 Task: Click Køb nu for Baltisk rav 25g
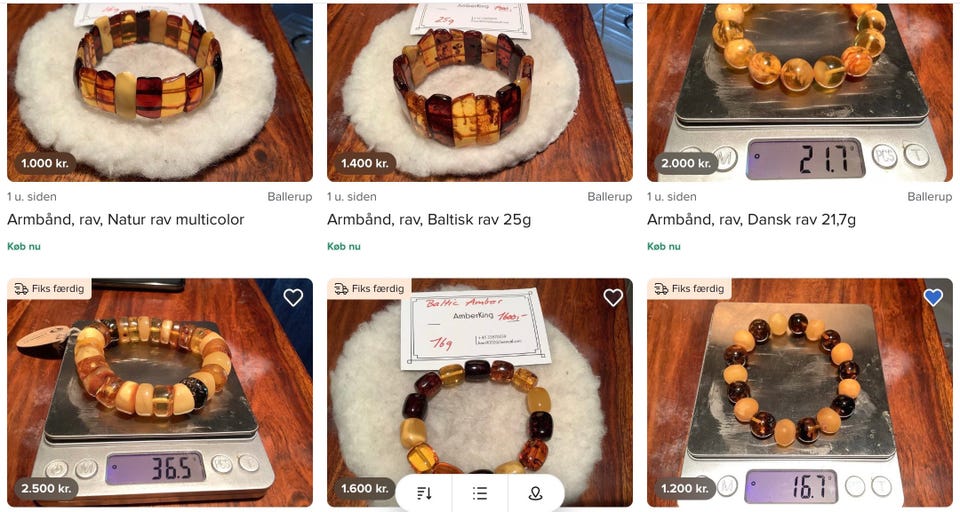tap(343, 246)
